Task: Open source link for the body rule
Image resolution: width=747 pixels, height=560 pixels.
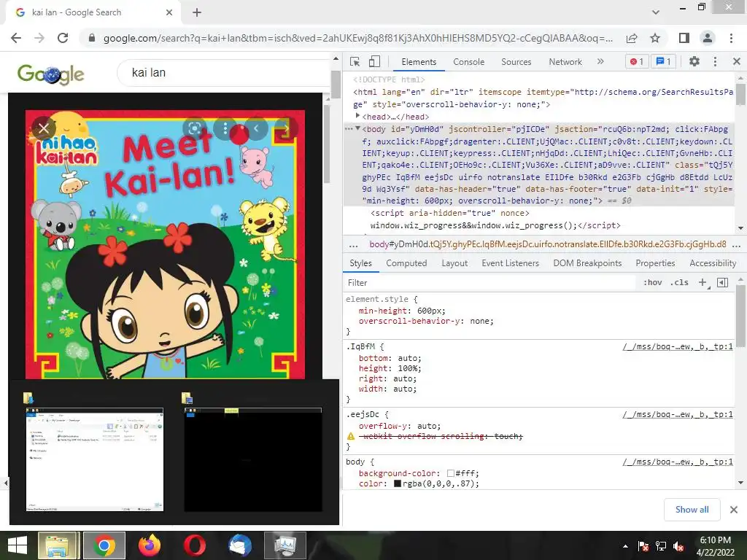Action: pos(678,462)
